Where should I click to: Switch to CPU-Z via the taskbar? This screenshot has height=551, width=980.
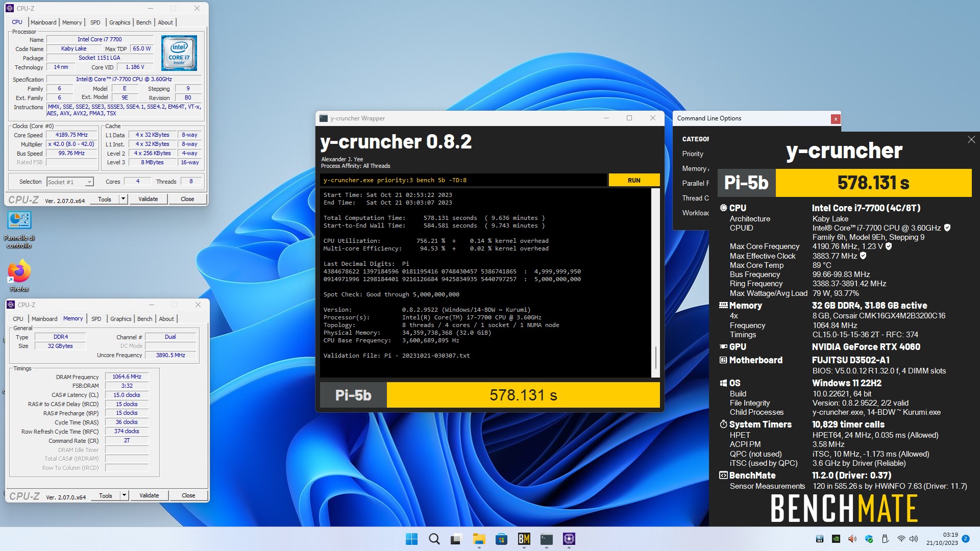pyautogui.click(x=569, y=539)
